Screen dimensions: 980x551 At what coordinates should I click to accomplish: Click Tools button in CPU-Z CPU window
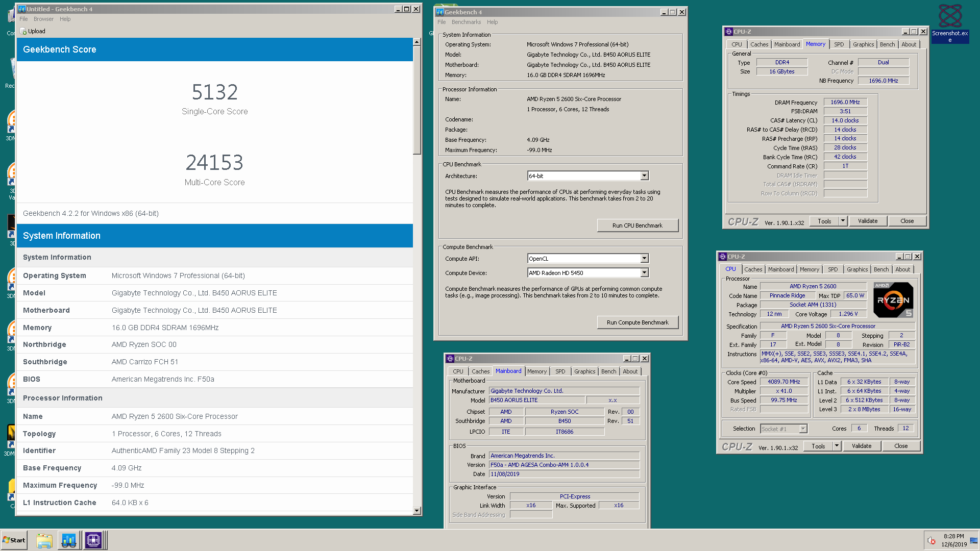(818, 446)
